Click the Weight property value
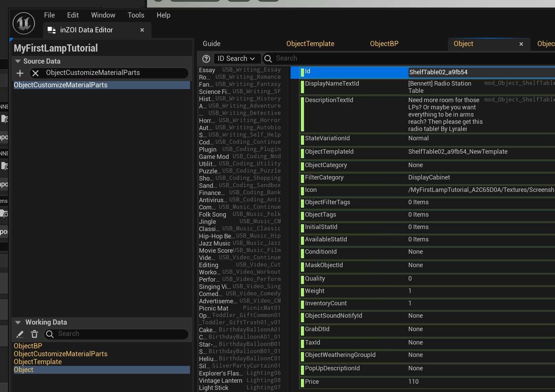Image resolution: width=555 pixels, height=392 pixels. coord(410,291)
